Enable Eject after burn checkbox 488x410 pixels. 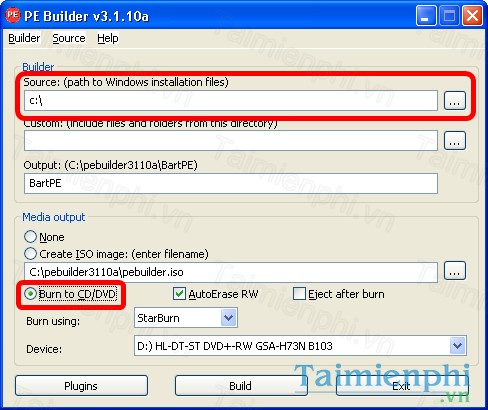299,294
